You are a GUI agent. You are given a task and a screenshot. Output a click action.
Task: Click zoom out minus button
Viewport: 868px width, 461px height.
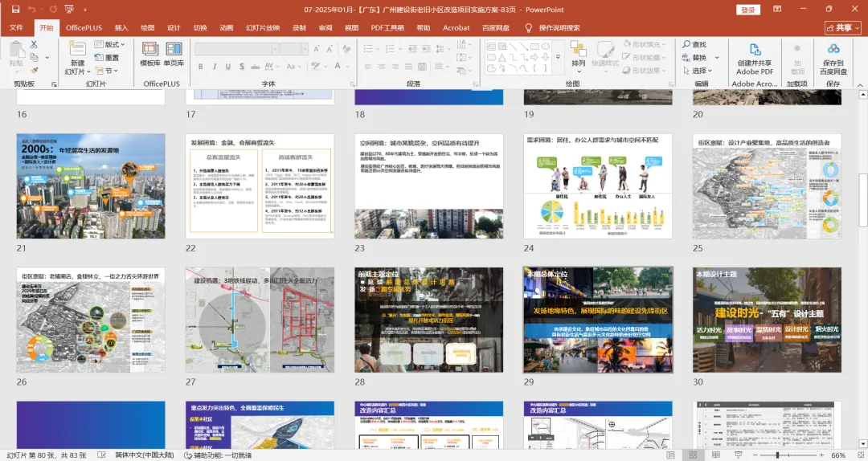(x=755, y=455)
